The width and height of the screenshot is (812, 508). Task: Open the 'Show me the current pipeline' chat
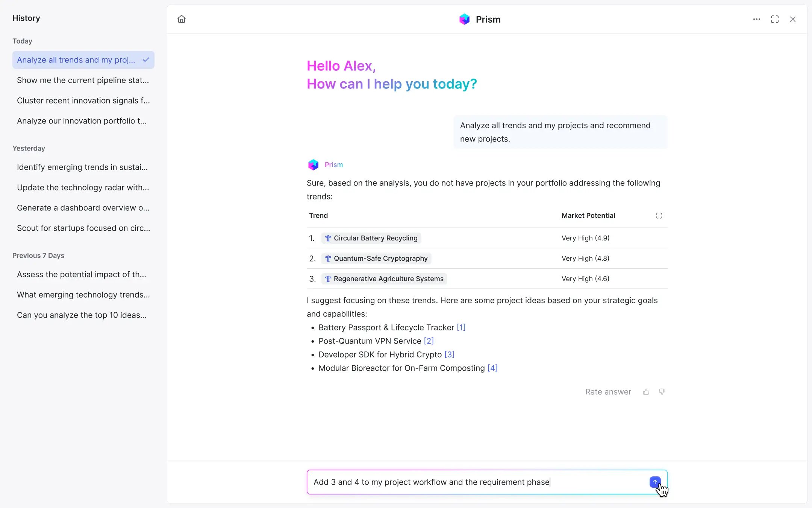pyautogui.click(x=83, y=80)
